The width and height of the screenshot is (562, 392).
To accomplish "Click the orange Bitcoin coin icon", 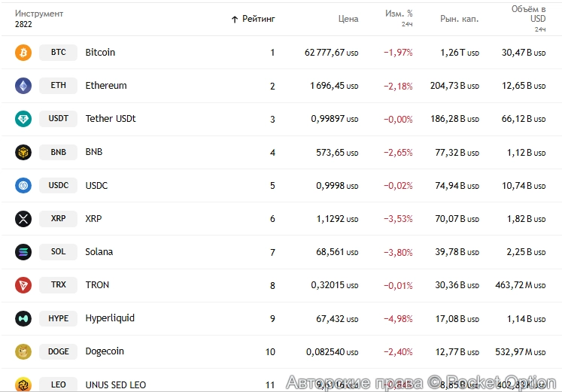I will point(23,53).
